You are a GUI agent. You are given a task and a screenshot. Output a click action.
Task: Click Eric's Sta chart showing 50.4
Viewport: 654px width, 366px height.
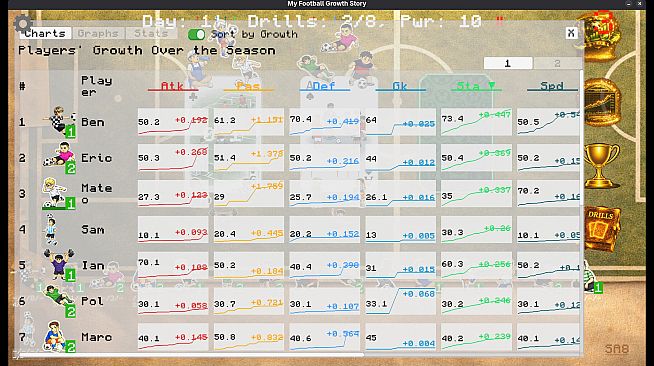(476, 158)
